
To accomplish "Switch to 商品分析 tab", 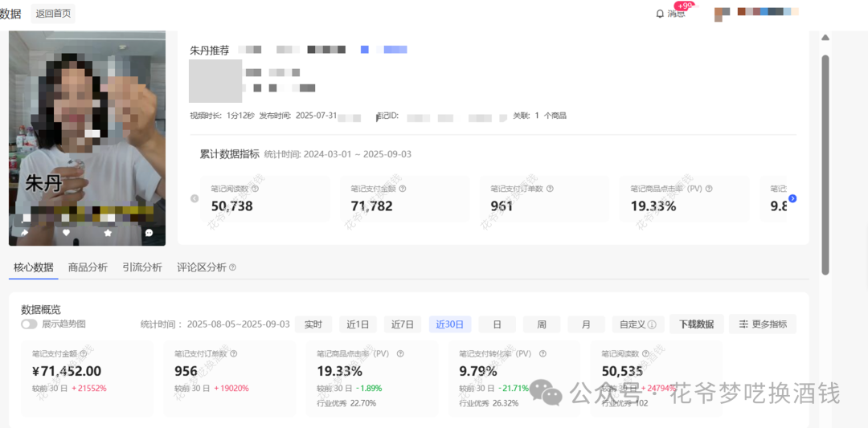I will point(88,267).
